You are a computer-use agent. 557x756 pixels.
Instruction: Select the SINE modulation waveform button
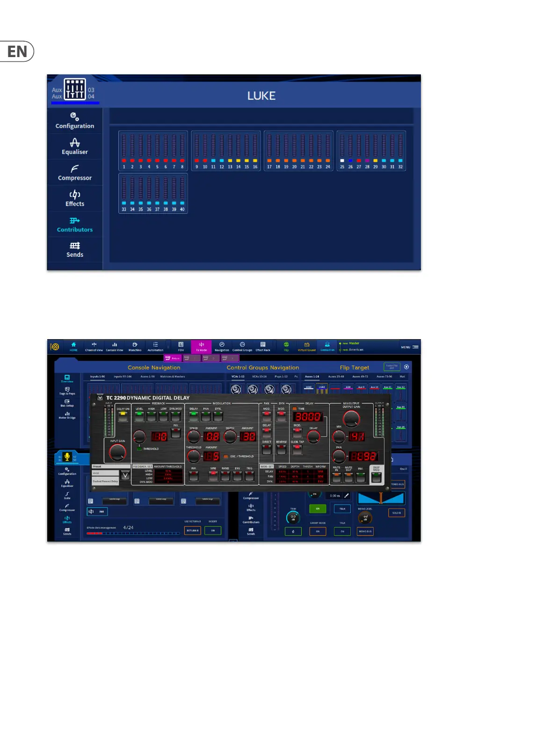(213, 476)
